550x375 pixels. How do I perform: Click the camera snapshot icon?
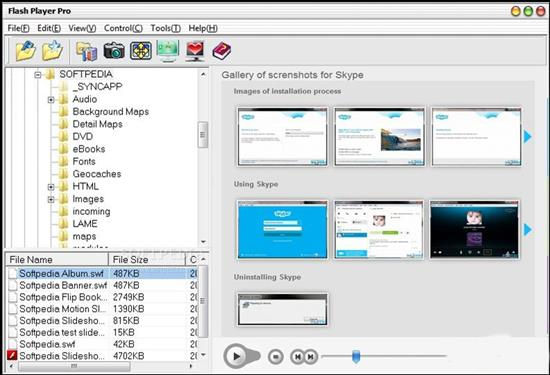[114, 51]
